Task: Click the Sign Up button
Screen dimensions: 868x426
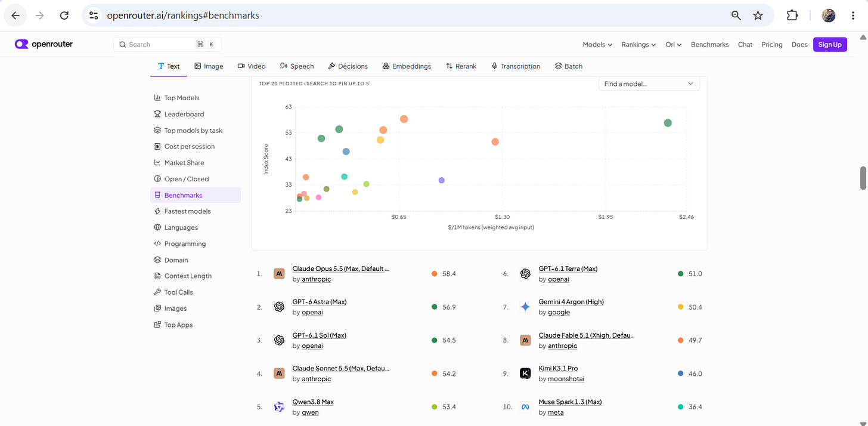Action: 830,45
